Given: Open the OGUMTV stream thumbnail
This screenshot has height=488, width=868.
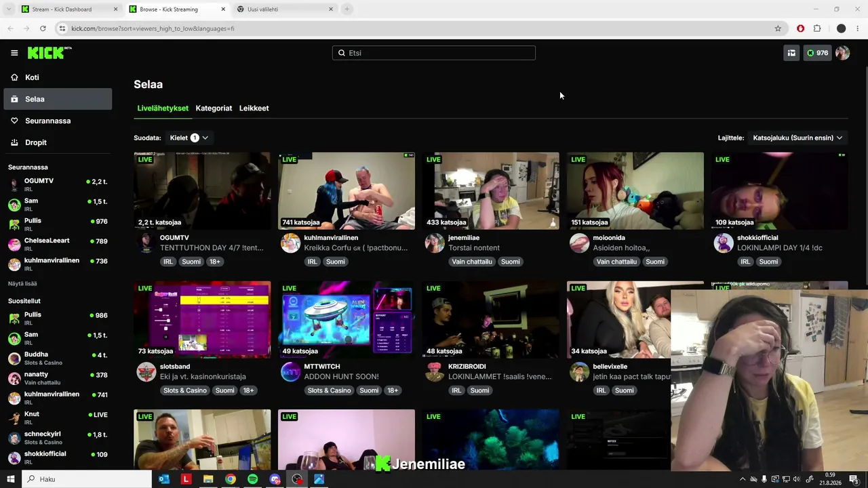Looking at the screenshot, I should click(x=202, y=191).
